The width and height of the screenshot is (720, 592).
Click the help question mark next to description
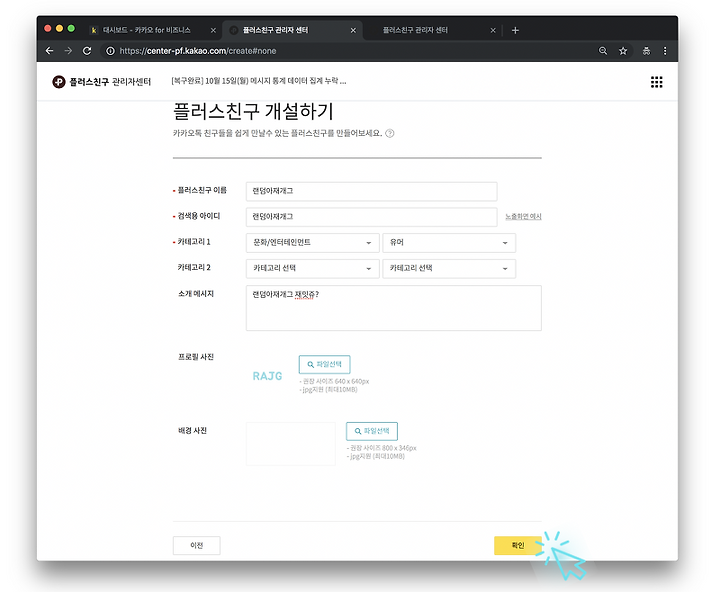point(389,133)
